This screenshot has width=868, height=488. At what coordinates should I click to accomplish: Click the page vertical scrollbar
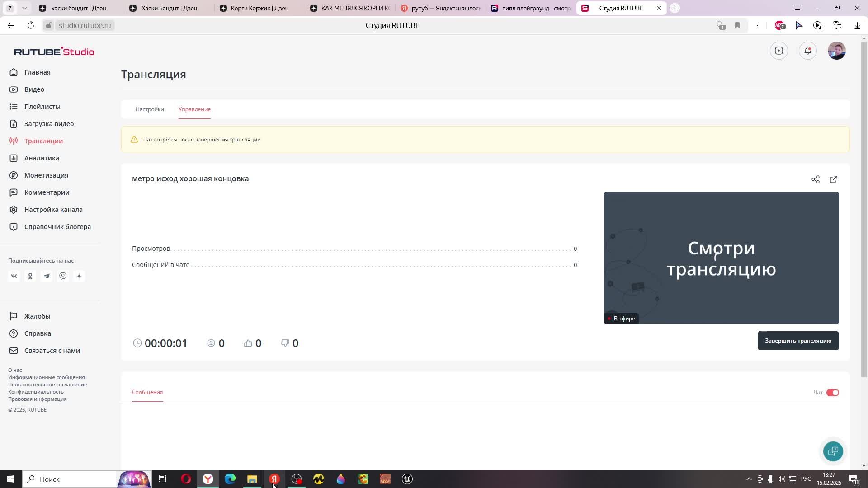pyautogui.click(x=864, y=210)
